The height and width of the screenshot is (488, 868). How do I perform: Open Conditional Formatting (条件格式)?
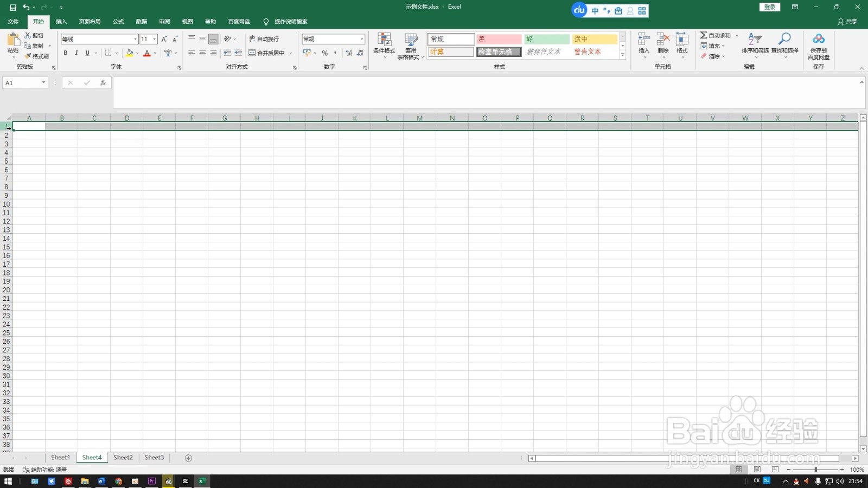click(x=384, y=46)
